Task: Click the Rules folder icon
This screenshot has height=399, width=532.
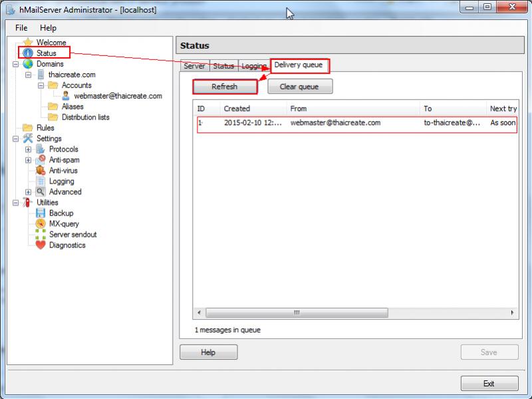Action: click(x=28, y=128)
